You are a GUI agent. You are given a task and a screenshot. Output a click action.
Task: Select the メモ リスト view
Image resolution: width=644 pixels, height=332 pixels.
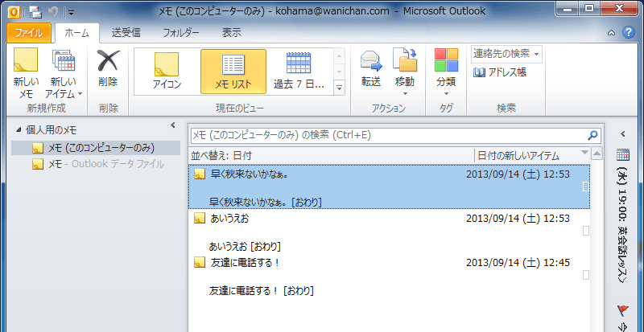point(233,71)
